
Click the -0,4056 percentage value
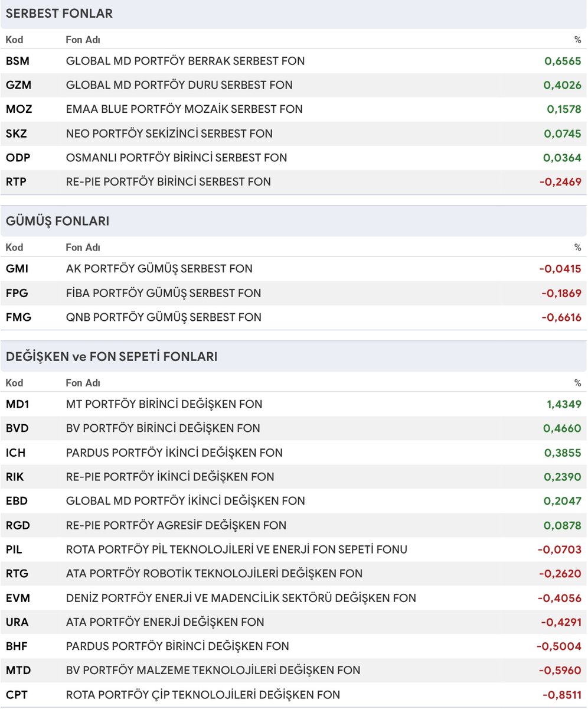(x=560, y=598)
